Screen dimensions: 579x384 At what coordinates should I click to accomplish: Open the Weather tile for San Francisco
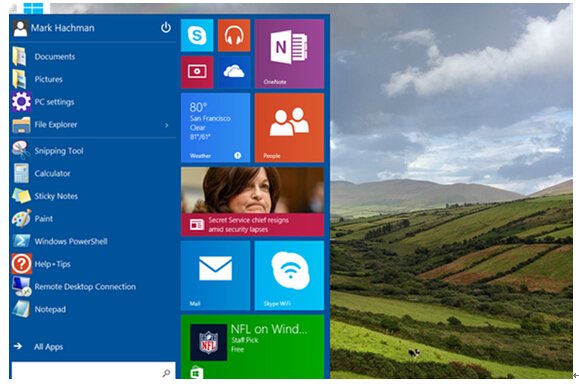pos(215,128)
